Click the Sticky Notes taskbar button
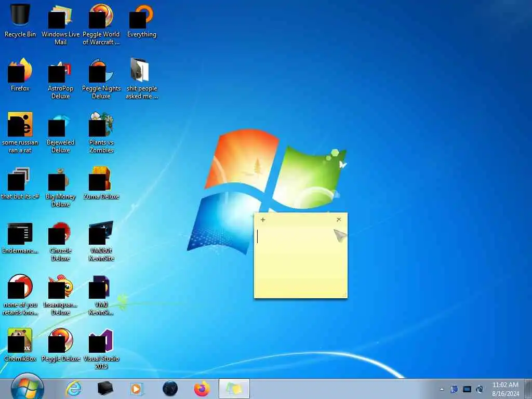Viewport: 532px width, 399px height. [x=234, y=389]
